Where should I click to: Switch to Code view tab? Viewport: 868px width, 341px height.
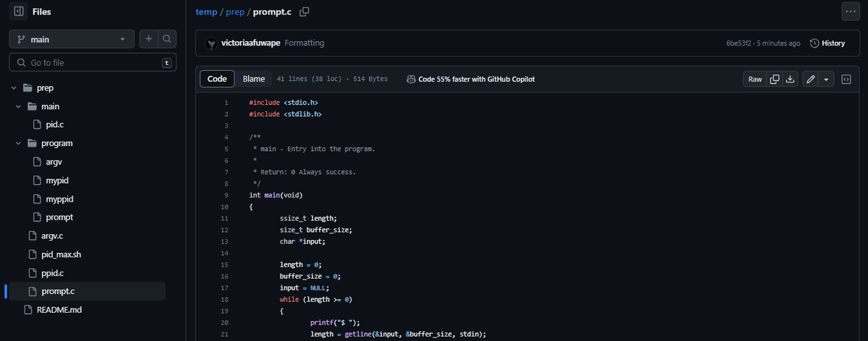coord(217,79)
